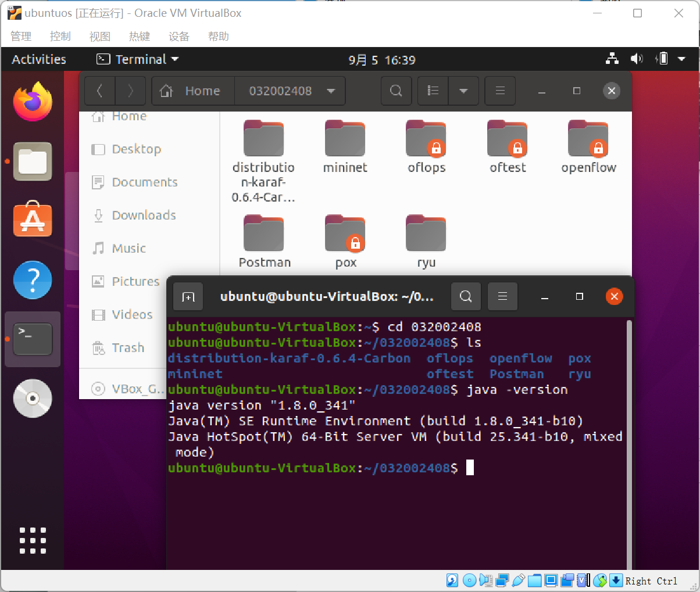Toggle list view in Files window

[433, 91]
